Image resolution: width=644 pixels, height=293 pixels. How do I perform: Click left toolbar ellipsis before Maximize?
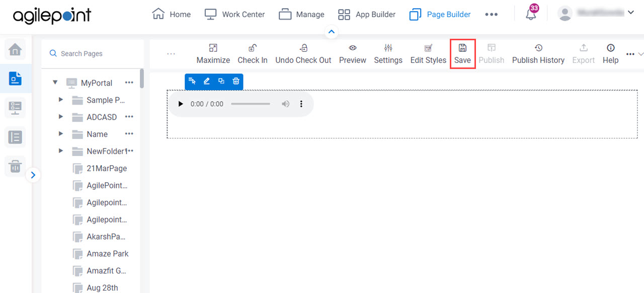tap(171, 54)
